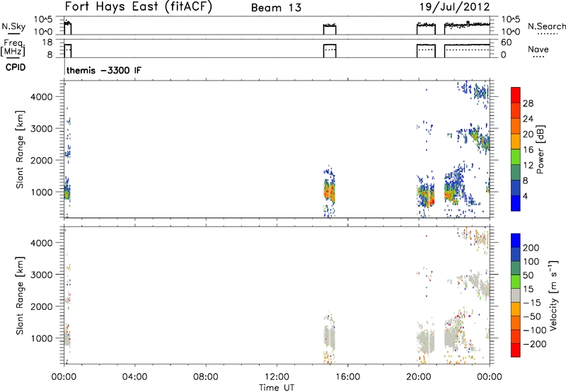Click the 'Fort Hays East (fitACF)' title
566x392 pixels.
point(139,7)
